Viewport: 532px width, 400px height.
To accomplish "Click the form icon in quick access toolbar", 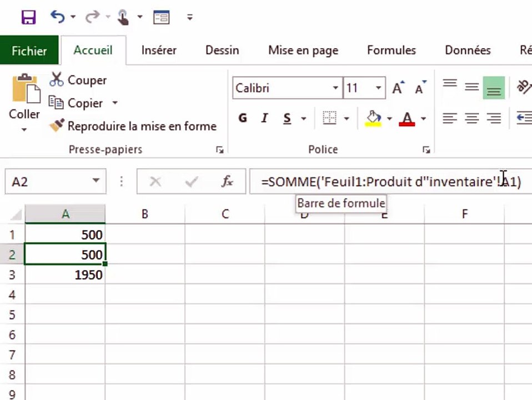I will pos(162,17).
